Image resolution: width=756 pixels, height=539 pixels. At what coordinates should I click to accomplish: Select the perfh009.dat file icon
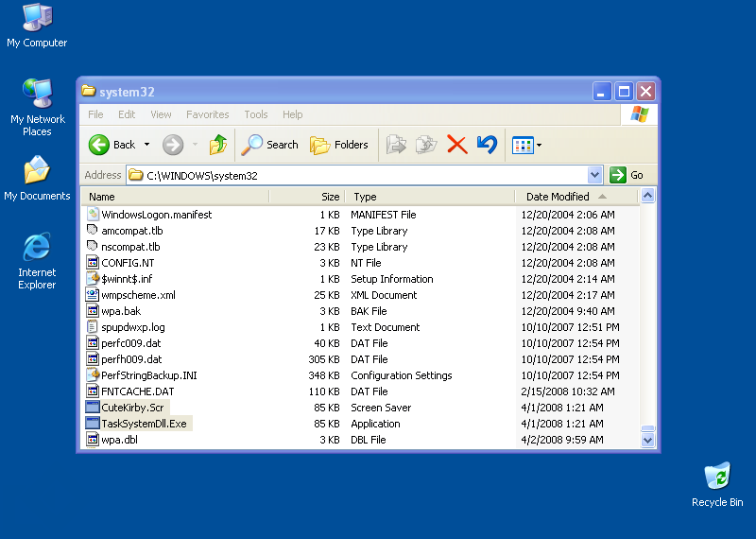(93, 359)
